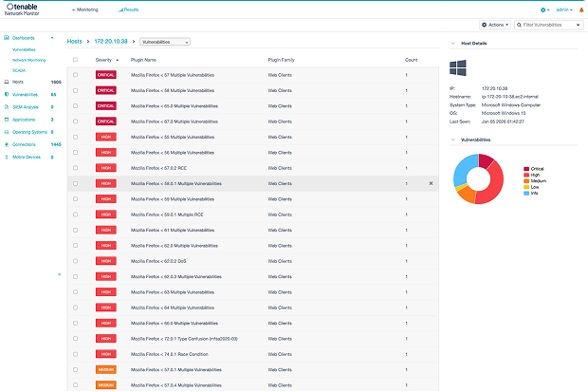The width and height of the screenshot is (588, 392).
Task: Click the search magnifier in filter box
Action: (x=519, y=25)
